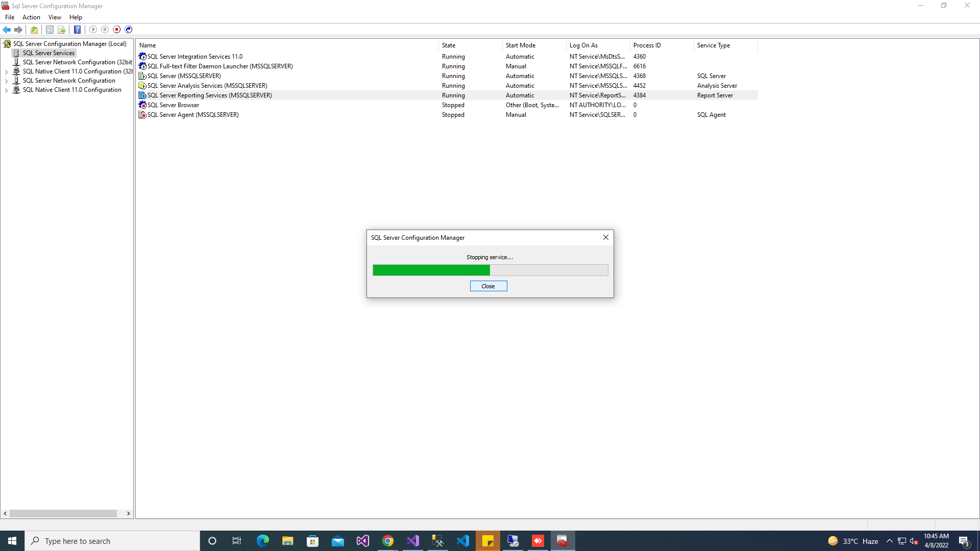Click the Export List toolbar icon
980x551 pixels.
62,30
